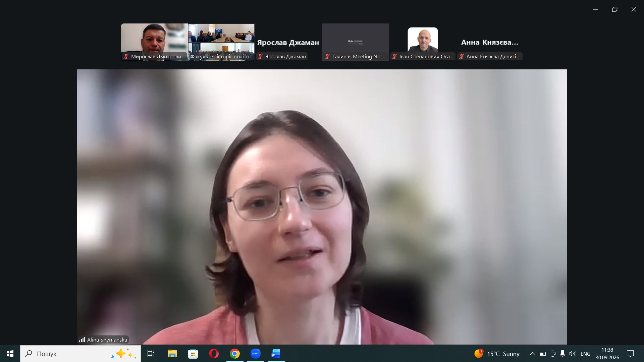Click the Task View taskbar icon
The height and width of the screenshot is (362, 644).
point(151,354)
